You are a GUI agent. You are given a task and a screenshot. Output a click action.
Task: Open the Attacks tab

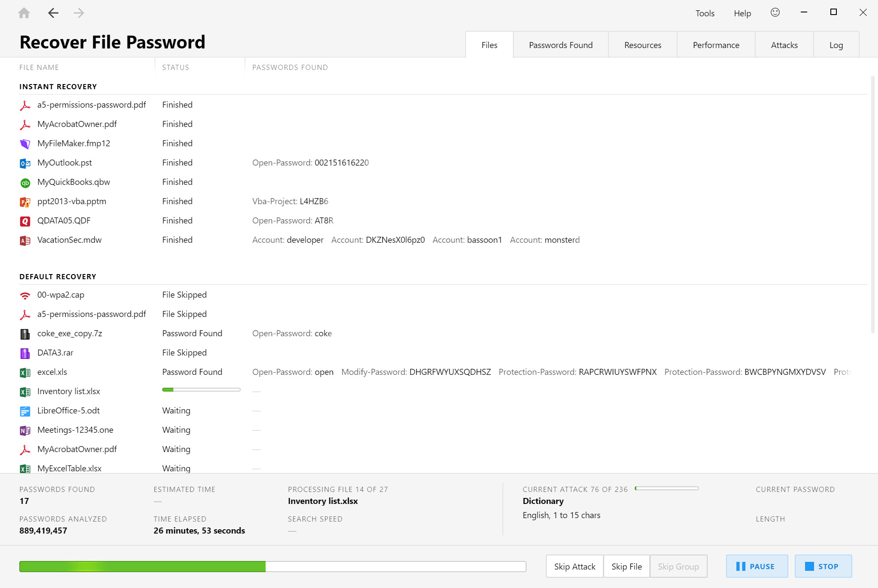(x=784, y=45)
